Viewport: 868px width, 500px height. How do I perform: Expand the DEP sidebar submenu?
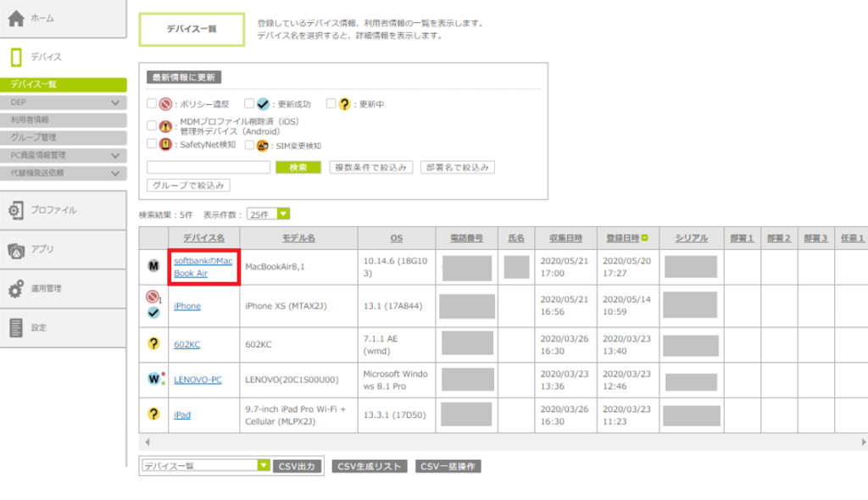(x=116, y=103)
